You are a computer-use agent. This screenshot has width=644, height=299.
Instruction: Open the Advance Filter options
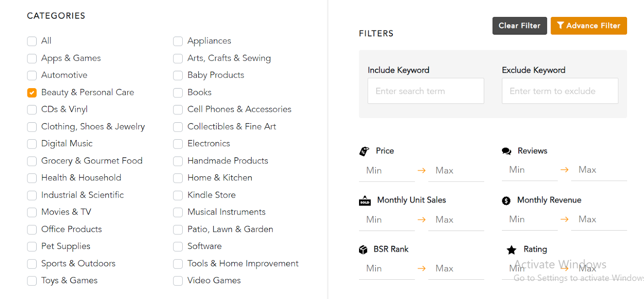[x=588, y=26]
